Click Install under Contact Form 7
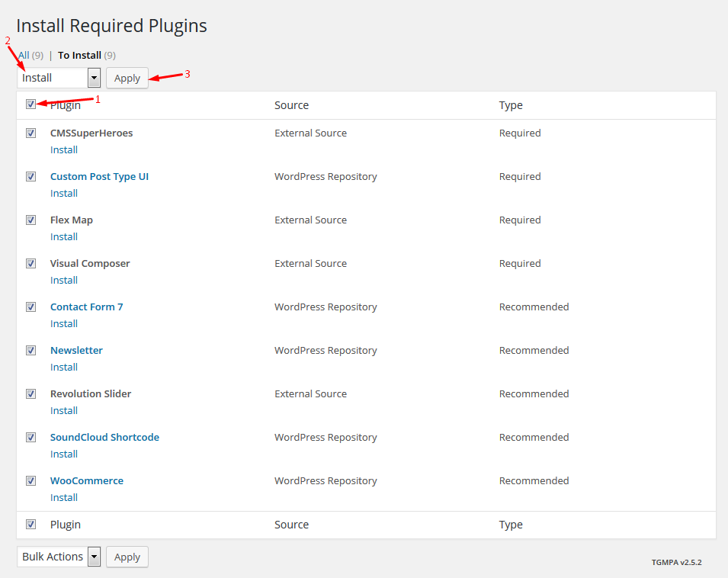 64,323
